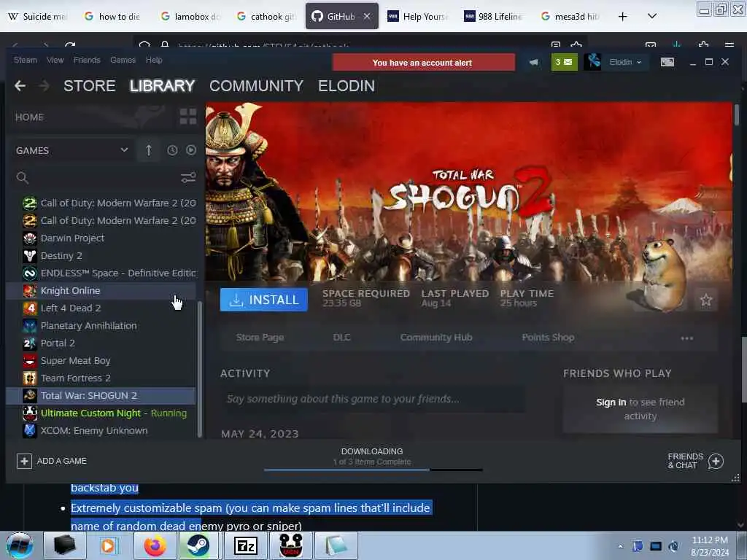Open a new browser tab

[623, 16]
